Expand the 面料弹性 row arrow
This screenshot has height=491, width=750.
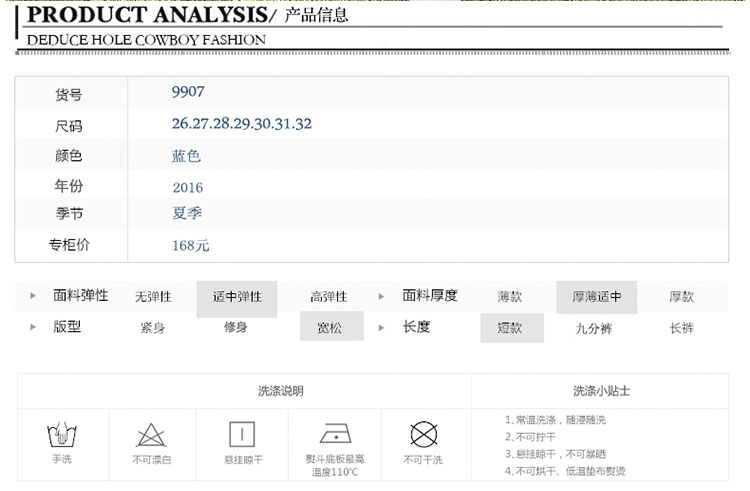(33, 296)
